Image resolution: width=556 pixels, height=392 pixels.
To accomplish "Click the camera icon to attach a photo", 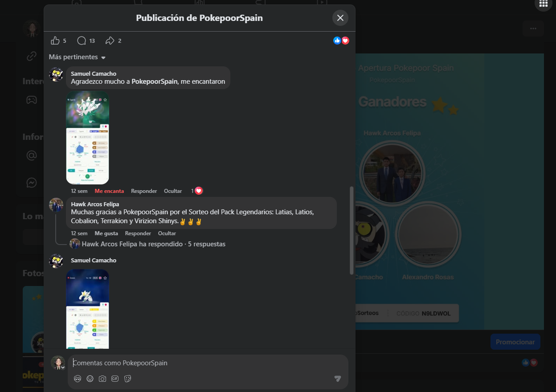I will [x=102, y=379].
